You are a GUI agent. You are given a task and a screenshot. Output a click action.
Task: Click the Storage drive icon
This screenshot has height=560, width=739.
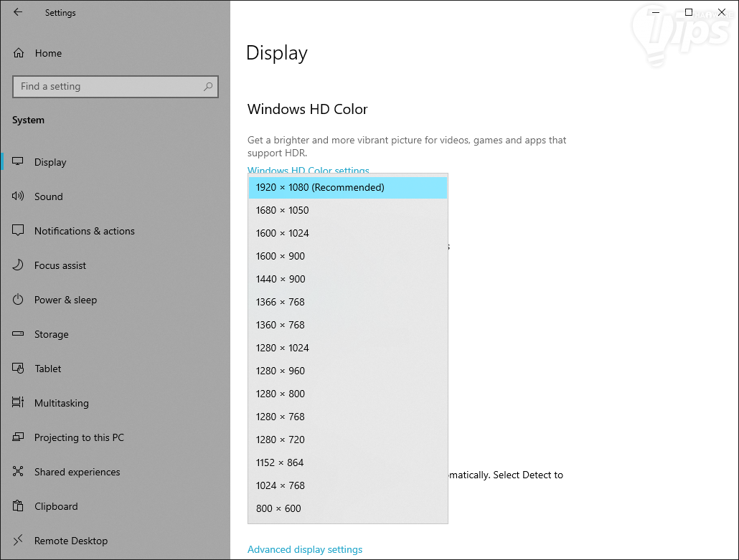(19, 334)
